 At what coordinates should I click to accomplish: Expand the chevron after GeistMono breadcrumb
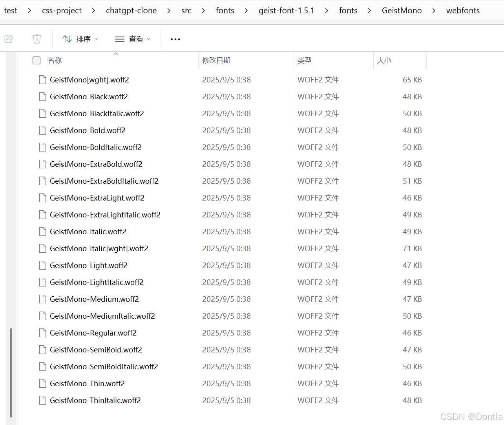pyautogui.click(x=434, y=11)
